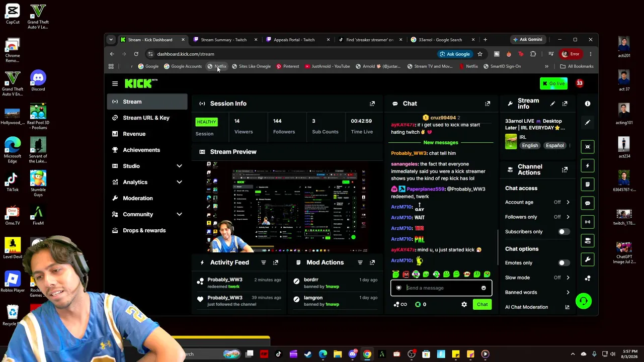Click the English language tag
The height and width of the screenshot is (362, 644).
click(x=530, y=146)
